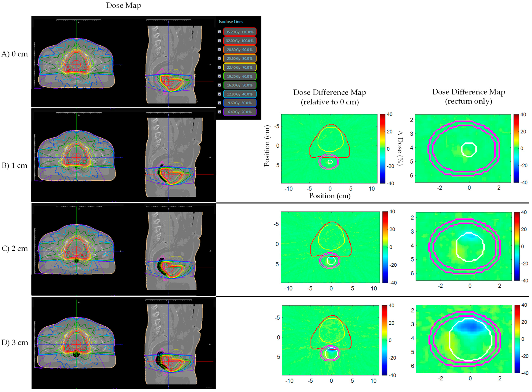Click the 28.80 Gy 90.0% isodose label
This screenshot has width=532, height=392.
(x=240, y=50)
